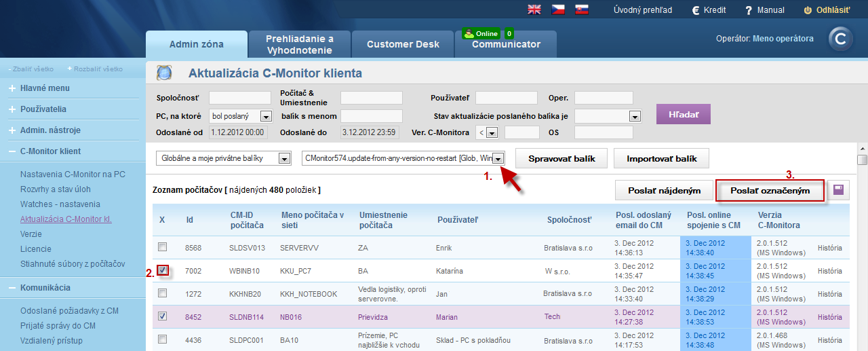This screenshot has height=351, width=868.
Task: Open Prijaté správy do CM
Action: click(58, 326)
